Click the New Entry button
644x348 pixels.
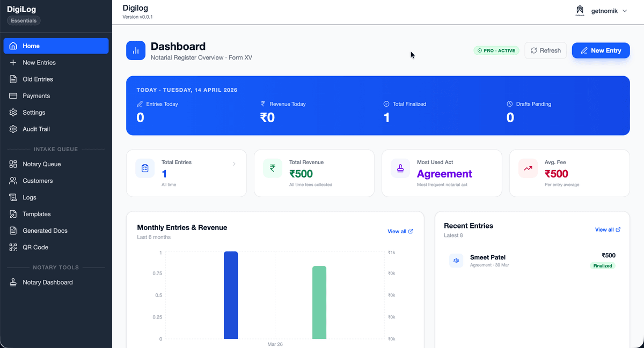pyautogui.click(x=601, y=50)
